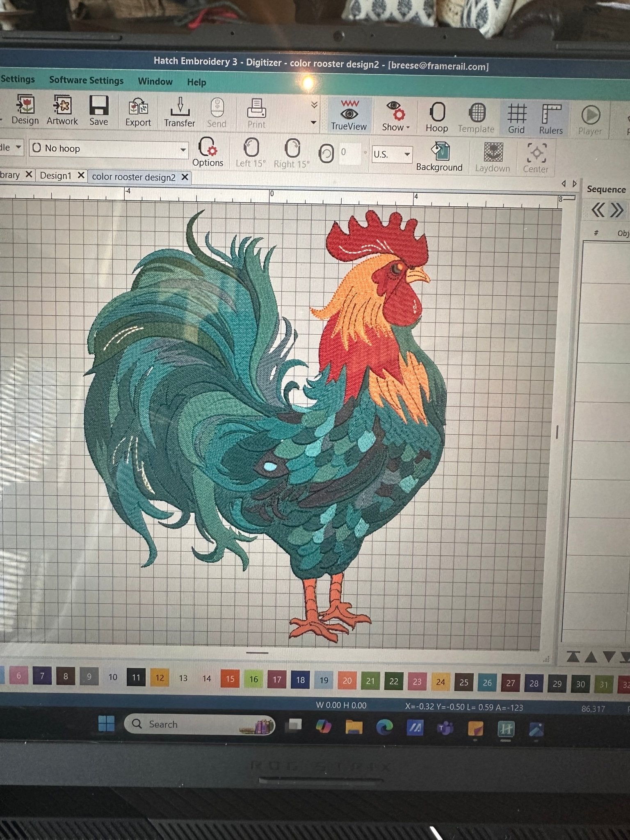Toggle TrueView stitch rendering
Viewport: 630px width, 840px height.
point(349,115)
